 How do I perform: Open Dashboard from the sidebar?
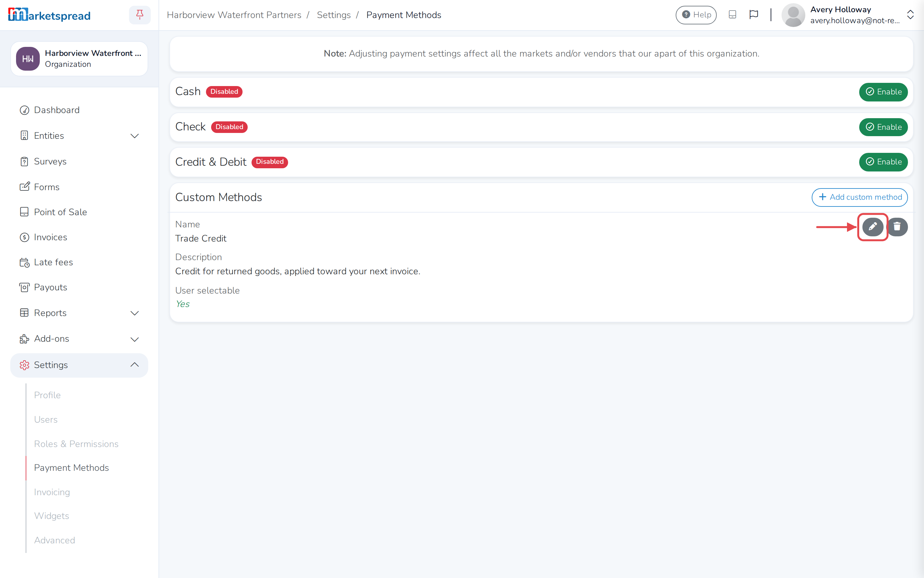click(79, 110)
